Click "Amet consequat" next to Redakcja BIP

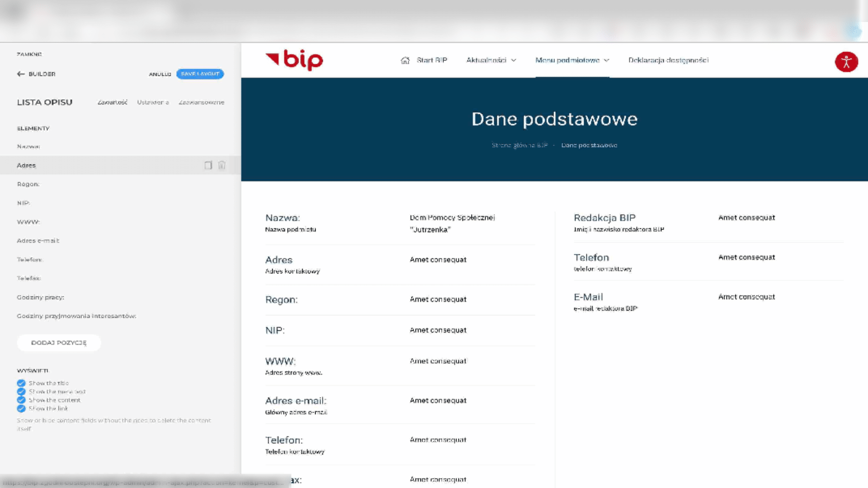[746, 218]
